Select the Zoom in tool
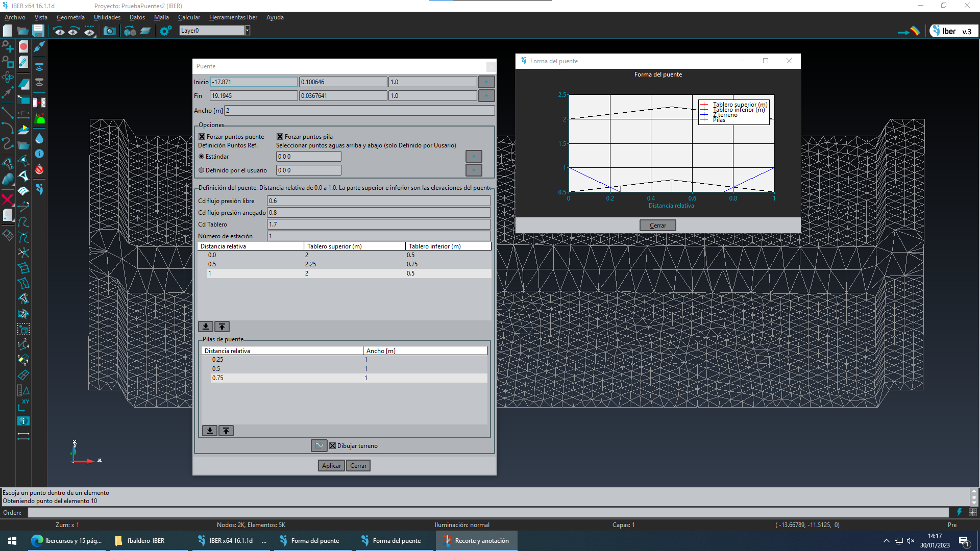The width and height of the screenshot is (980, 551). pos(8,47)
